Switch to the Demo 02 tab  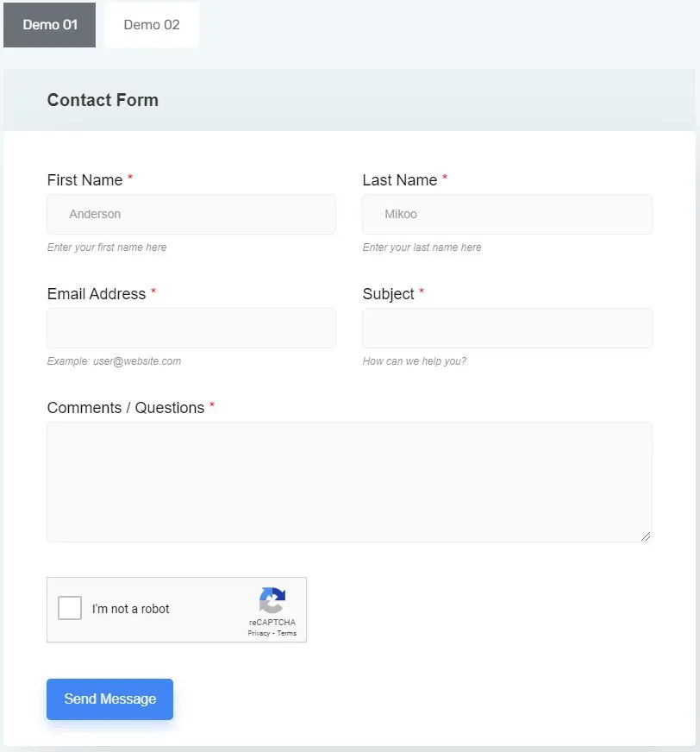152,25
